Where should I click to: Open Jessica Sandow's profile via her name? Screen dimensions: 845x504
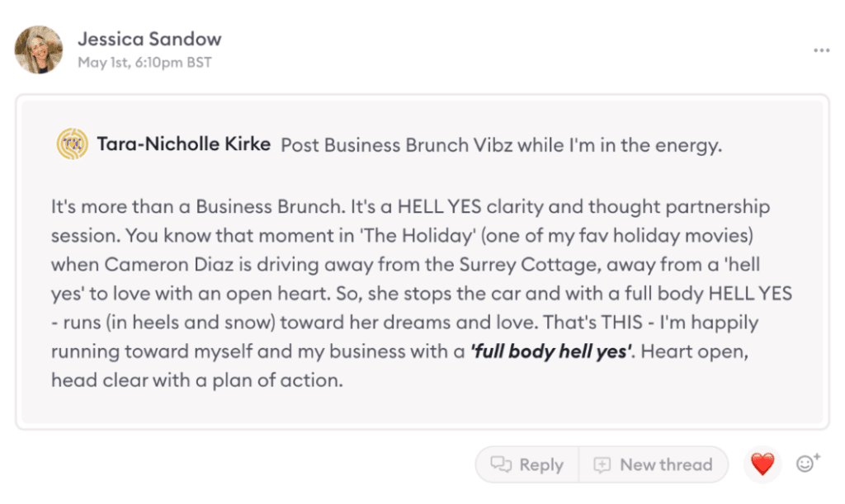[149, 39]
